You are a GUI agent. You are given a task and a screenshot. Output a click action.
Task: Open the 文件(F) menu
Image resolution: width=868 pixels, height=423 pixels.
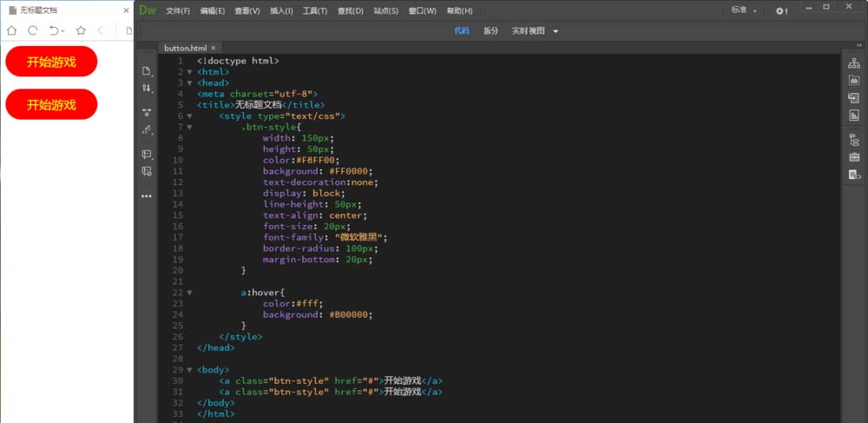click(178, 11)
